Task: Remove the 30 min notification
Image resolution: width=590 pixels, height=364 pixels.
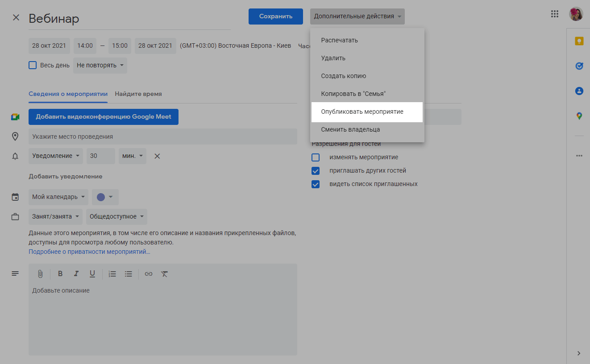Action: point(157,156)
